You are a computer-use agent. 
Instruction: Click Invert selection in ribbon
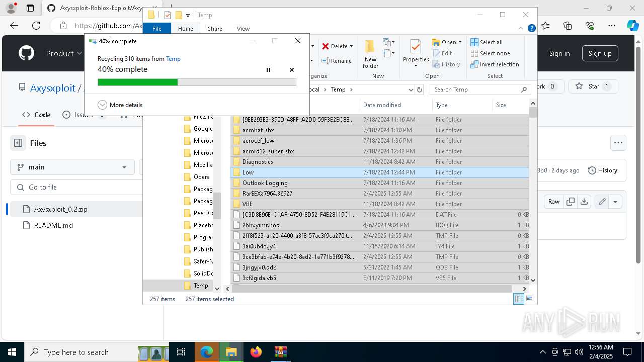pos(495,64)
